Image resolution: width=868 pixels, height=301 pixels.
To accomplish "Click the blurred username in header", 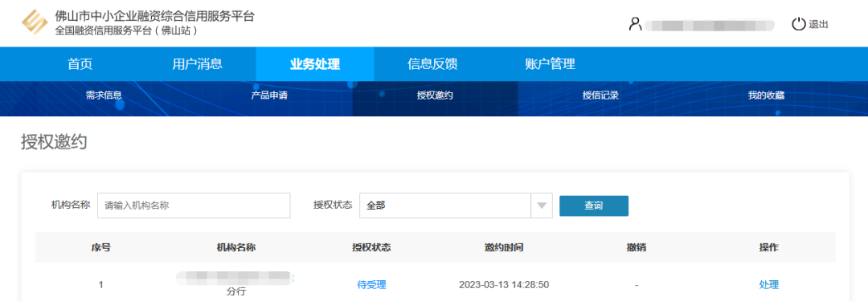I will tap(709, 25).
